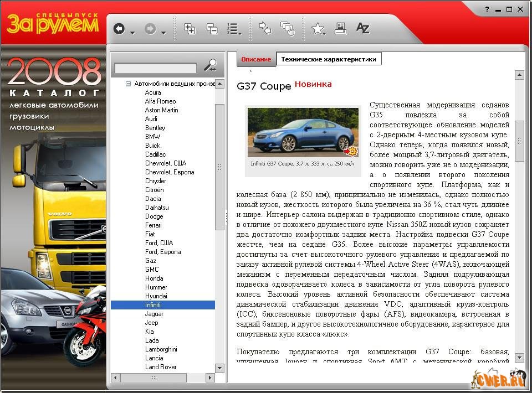
Task: Click inside the search text field
Action: (x=155, y=68)
